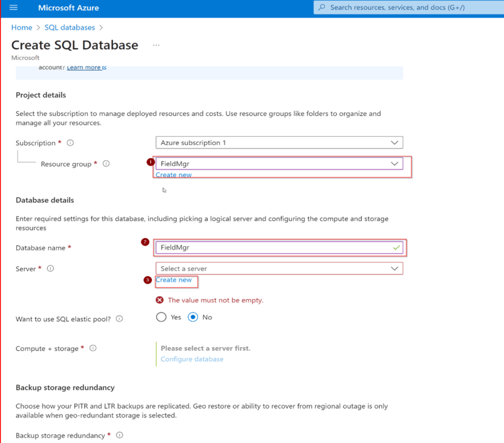Click the Subscription info icon
The image size is (504, 443).
pyautogui.click(x=70, y=143)
